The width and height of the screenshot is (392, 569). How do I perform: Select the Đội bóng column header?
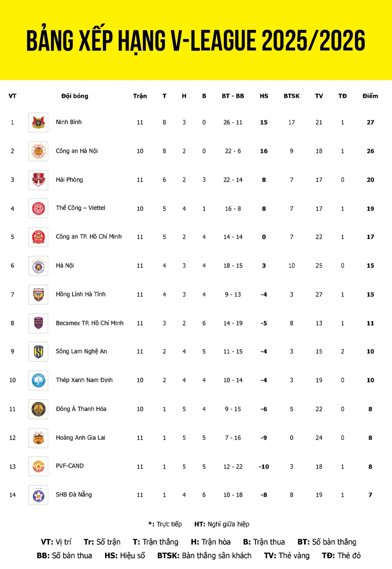point(75,96)
